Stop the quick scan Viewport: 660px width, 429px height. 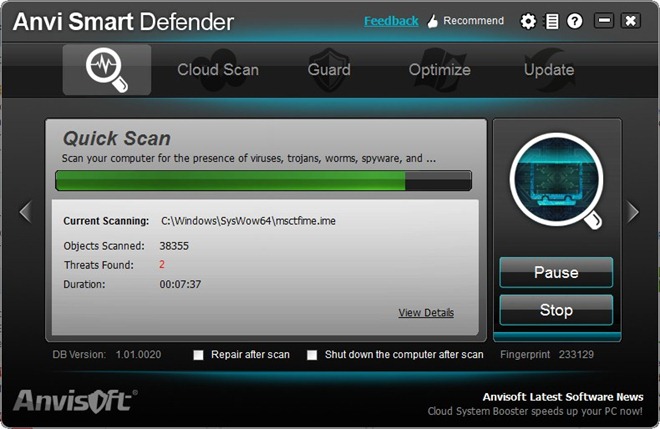(556, 310)
